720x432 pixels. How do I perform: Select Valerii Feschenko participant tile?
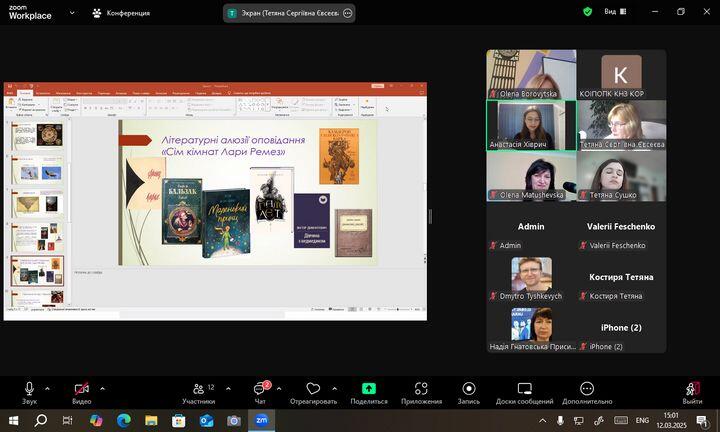[x=621, y=227]
